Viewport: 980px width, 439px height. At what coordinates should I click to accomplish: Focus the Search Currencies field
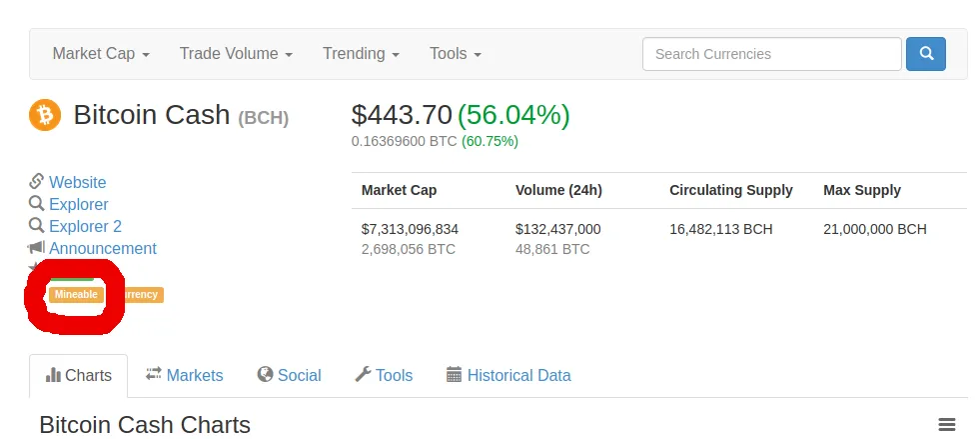pos(772,54)
